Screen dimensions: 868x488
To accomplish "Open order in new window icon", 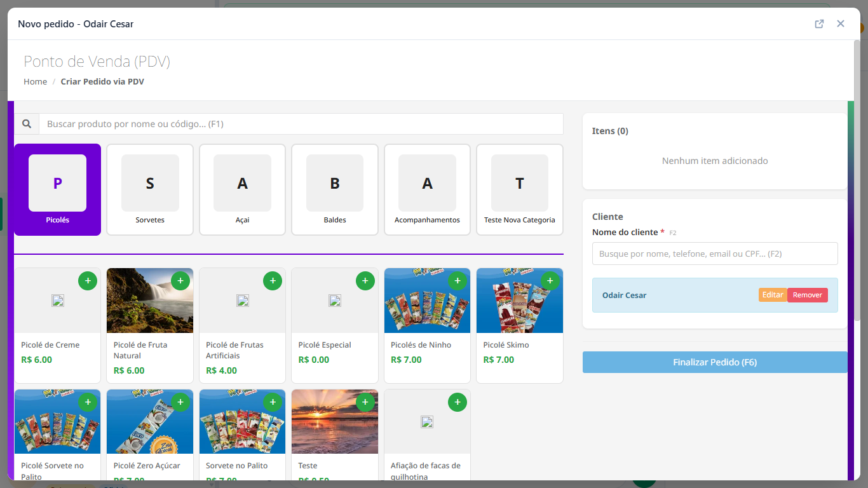I will (x=819, y=24).
